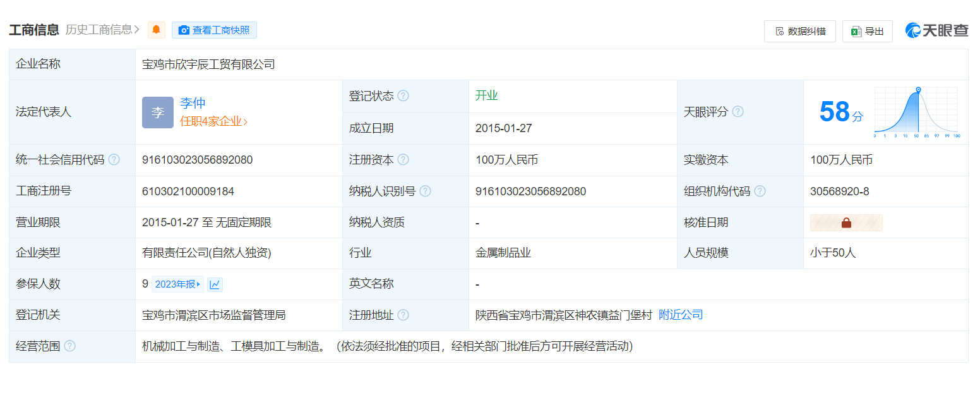Screen dimensions: 980x395
Task: Open 历史工商信息 link
Action: pyautogui.click(x=102, y=30)
